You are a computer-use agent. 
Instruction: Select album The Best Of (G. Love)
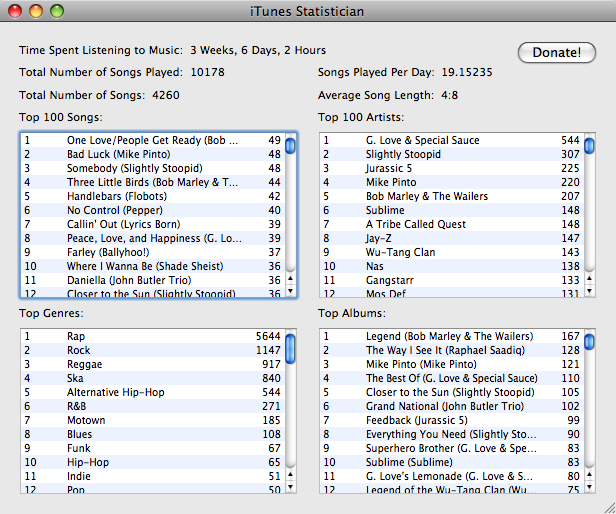click(452, 378)
